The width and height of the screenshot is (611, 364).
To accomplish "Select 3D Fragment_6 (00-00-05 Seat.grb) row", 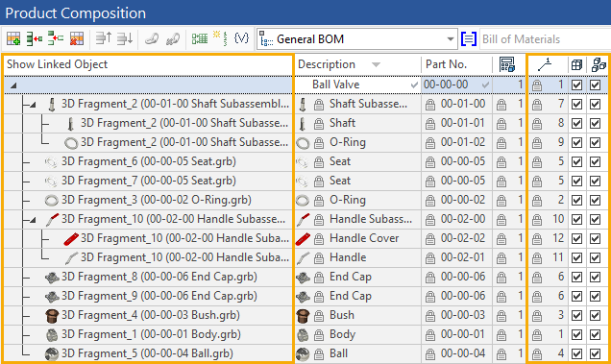I will click(x=148, y=161).
